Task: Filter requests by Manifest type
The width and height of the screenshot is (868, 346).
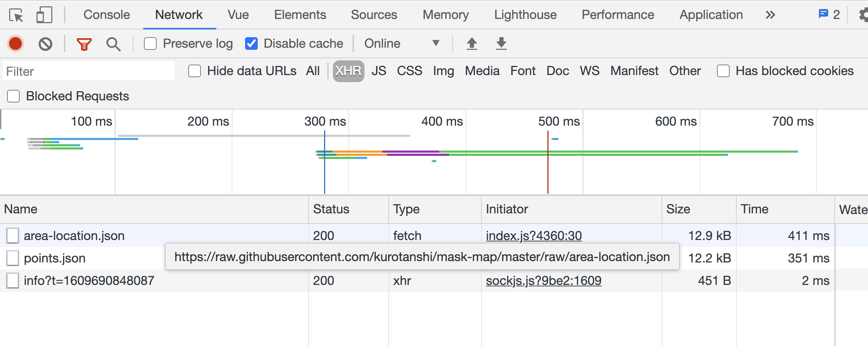Action: tap(634, 71)
